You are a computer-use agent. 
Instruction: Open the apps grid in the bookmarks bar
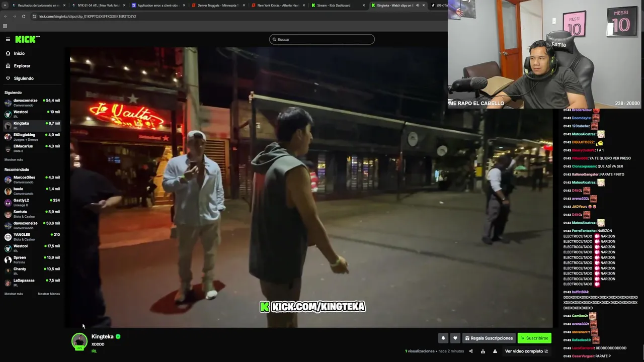[5, 26]
